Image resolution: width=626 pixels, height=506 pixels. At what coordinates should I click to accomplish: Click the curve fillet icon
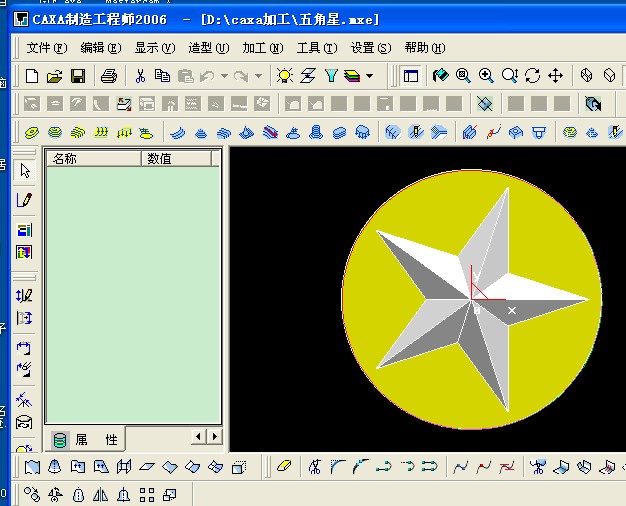(338, 466)
